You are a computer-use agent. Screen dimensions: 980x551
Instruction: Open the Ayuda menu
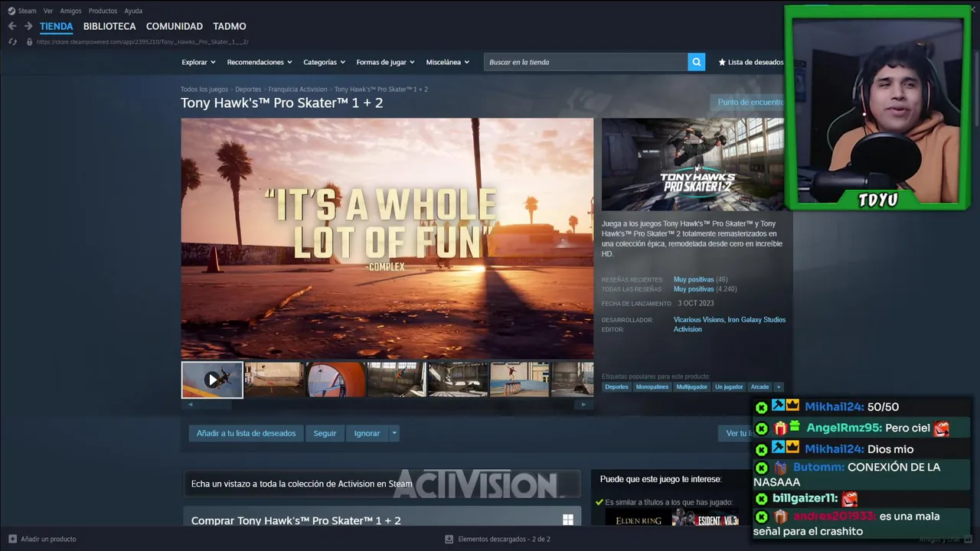click(x=133, y=11)
